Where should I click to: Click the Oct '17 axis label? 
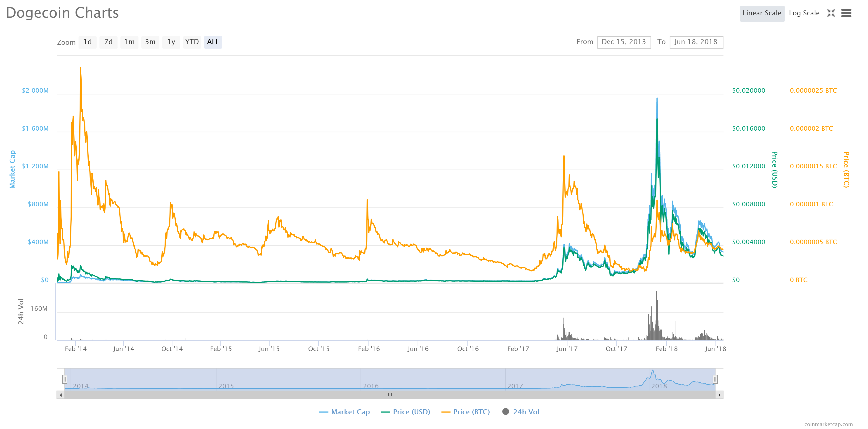(617, 349)
